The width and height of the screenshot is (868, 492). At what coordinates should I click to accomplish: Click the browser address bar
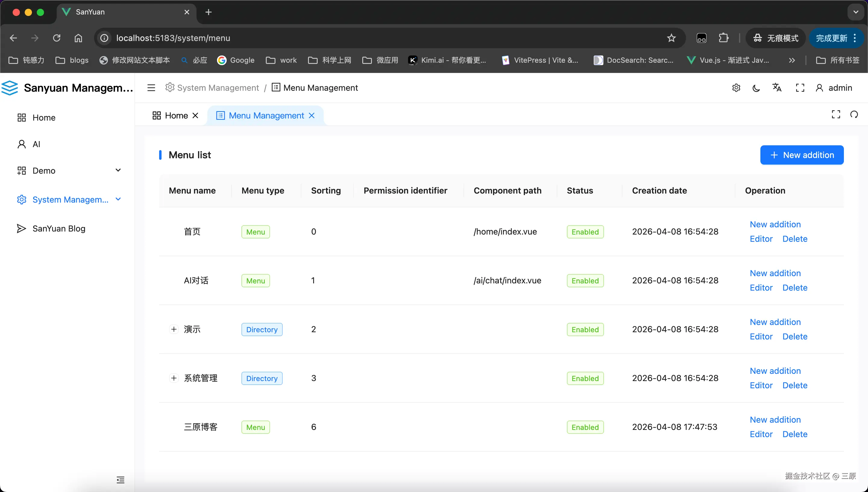[372, 38]
